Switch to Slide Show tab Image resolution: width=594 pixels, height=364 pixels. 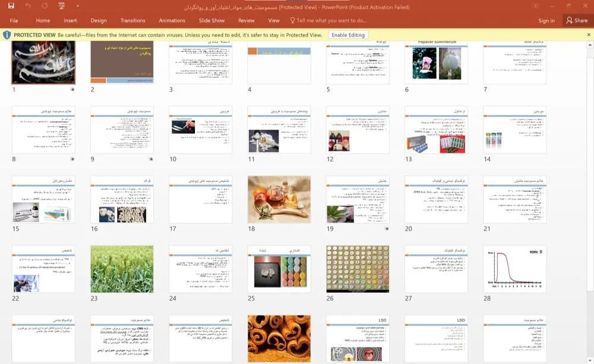[212, 20]
